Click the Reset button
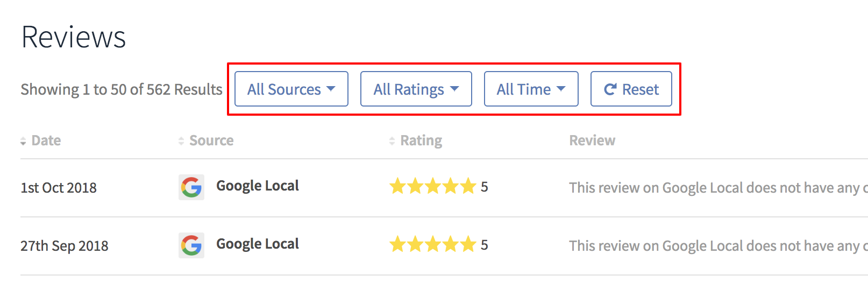The height and width of the screenshot is (282, 868). click(x=631, y=89)
